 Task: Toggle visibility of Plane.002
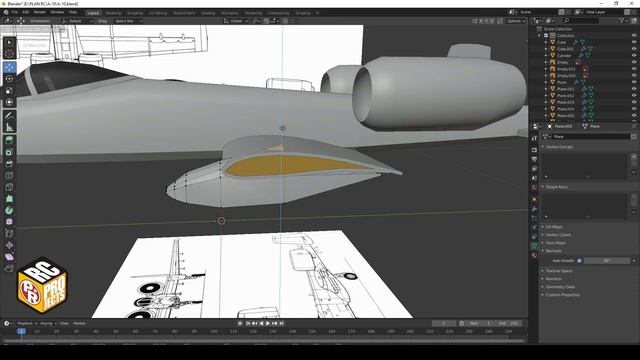coord(634,96)
